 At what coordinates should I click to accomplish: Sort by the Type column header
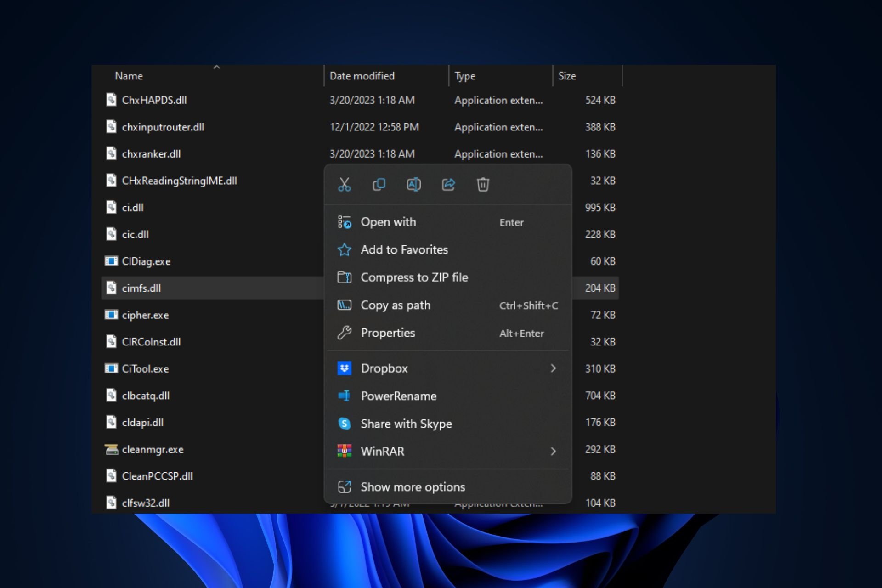(x=465, y=76)
